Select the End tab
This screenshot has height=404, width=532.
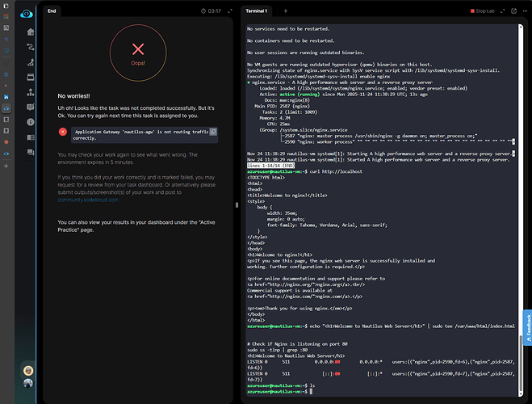pos(52,11)
